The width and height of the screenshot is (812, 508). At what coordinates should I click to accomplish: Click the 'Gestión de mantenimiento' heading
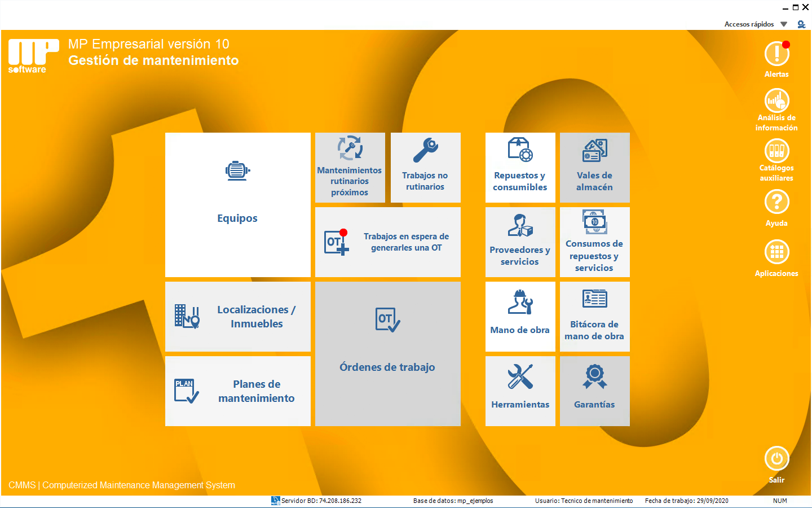(153, 60)
